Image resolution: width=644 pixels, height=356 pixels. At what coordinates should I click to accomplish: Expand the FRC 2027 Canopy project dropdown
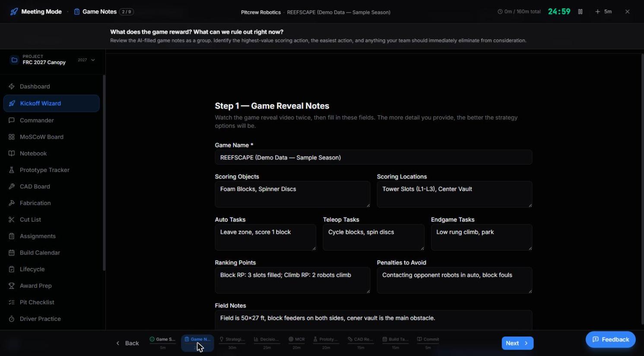[x=53, y=60]
